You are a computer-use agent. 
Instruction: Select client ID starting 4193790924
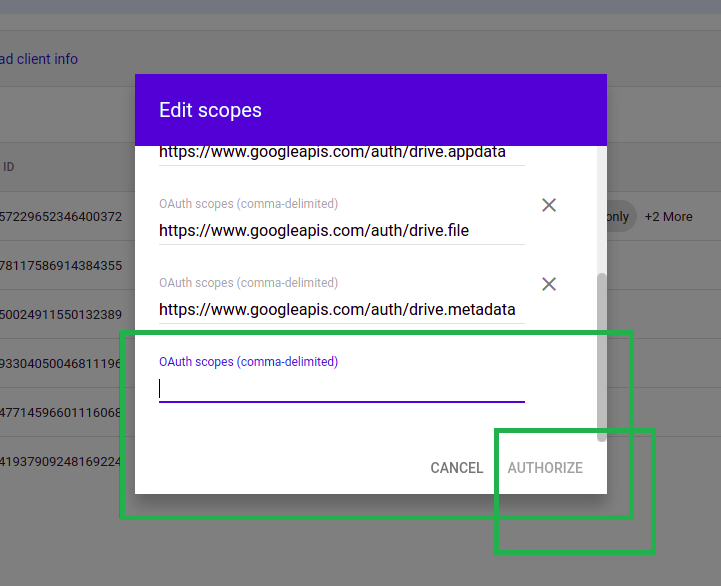click(60, 461)
